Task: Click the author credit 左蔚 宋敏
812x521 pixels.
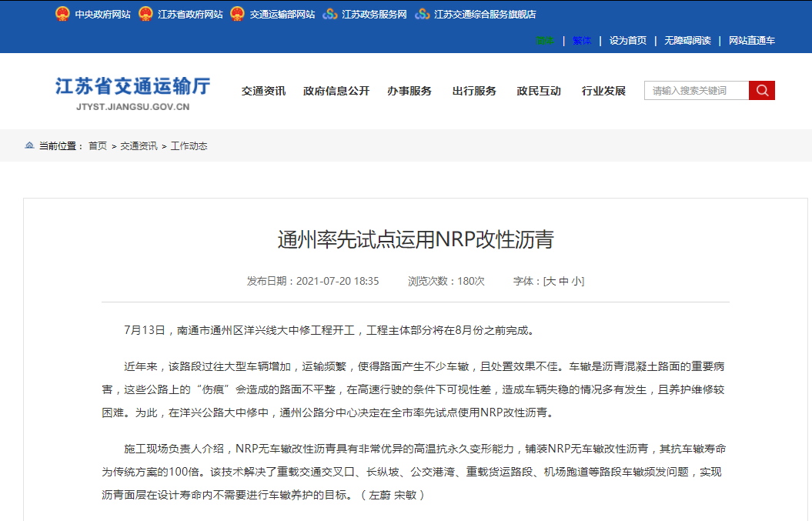Action: pyautogui.click(x=393, y=495)
